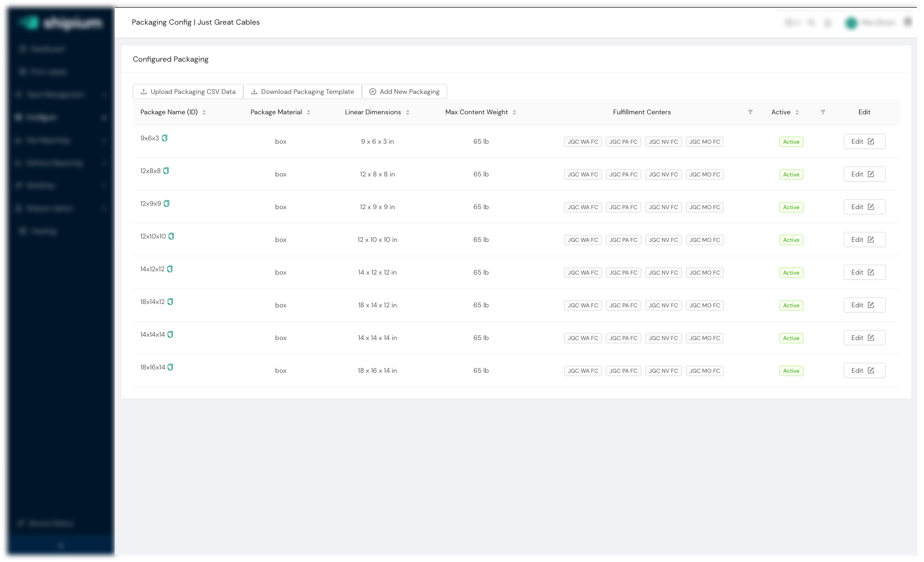Viewport: 924px width, 562px height.
Task: Sort by Max Content Weight column
Action: click(x=514, y=112)
